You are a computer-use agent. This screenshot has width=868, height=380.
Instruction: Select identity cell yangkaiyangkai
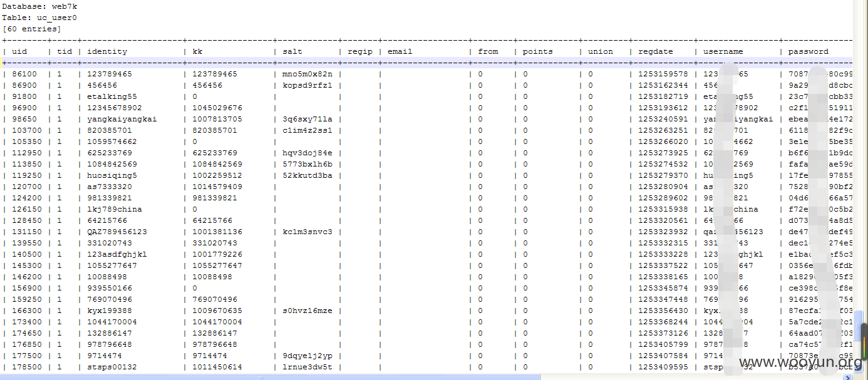tap(122, 119)
